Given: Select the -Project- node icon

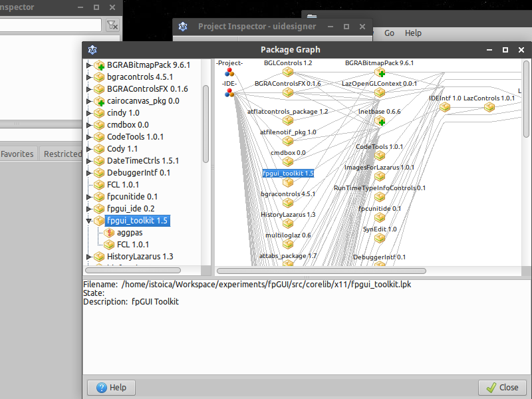Looking at the screenshot, I should [x=229, y=73].
